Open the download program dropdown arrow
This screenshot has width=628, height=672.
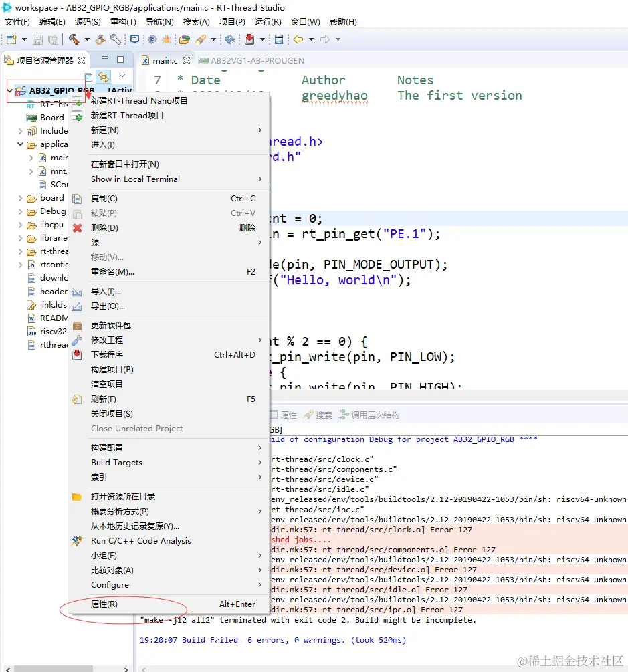262,39
